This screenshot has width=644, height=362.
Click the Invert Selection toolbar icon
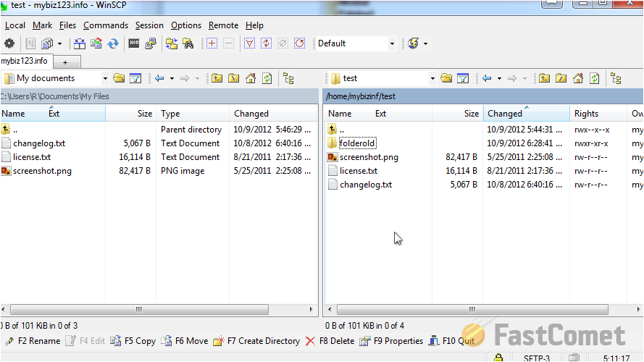(266, 43)
